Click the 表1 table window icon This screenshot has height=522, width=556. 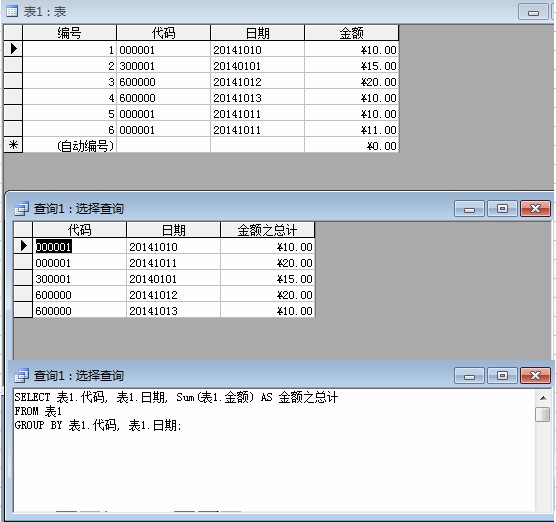coord(12,11)
